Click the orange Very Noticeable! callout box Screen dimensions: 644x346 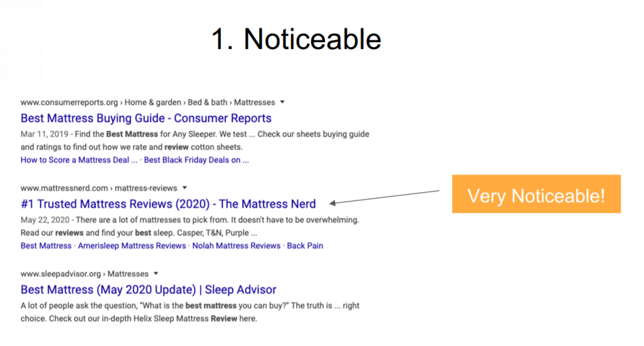click(536, 194)
